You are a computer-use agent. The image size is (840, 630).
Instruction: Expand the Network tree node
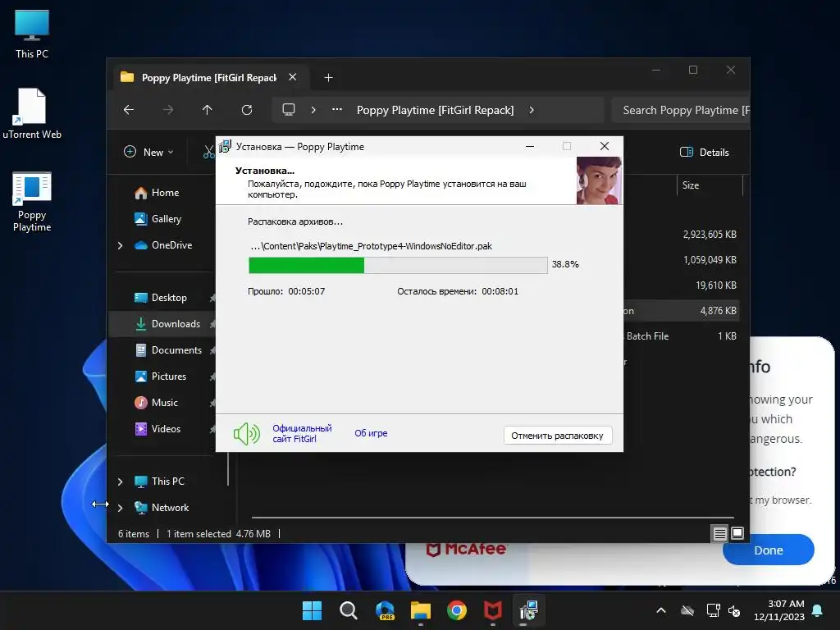120,508
